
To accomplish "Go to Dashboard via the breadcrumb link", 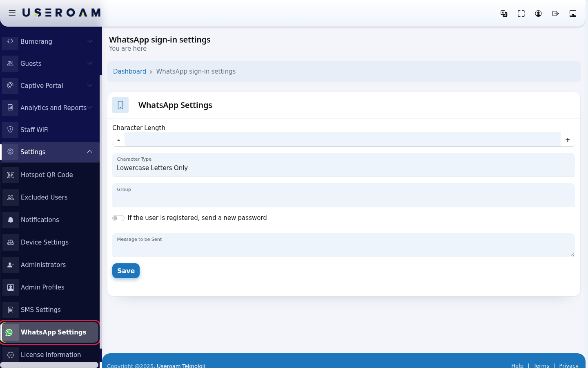I will click(129, 71).
